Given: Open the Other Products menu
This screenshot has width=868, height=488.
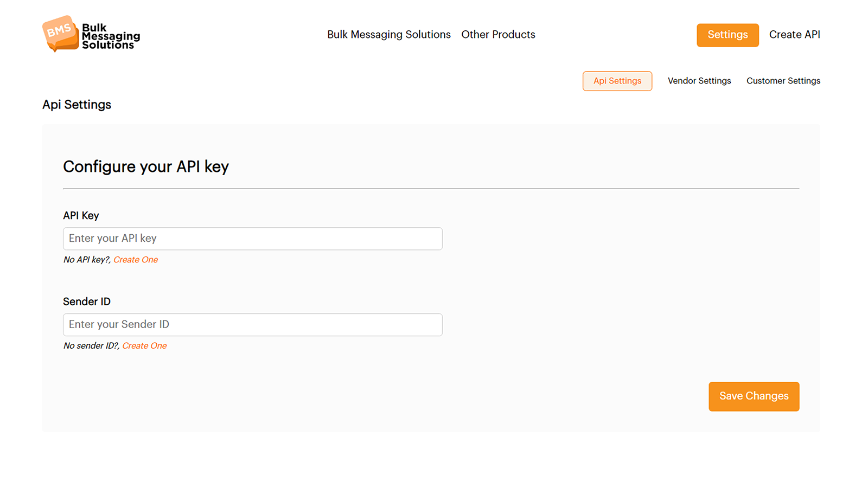Looking at the screenshot, I should [x=498, y=34].
